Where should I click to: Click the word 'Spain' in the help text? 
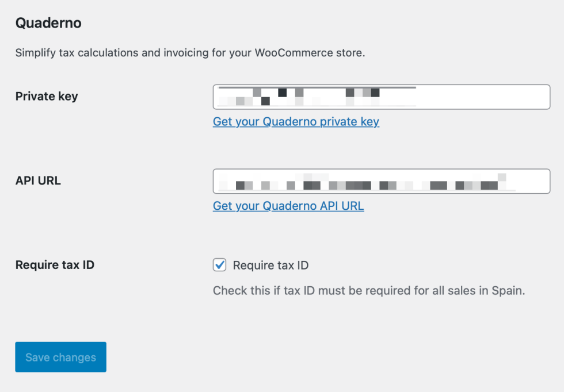tap(508, 291)
